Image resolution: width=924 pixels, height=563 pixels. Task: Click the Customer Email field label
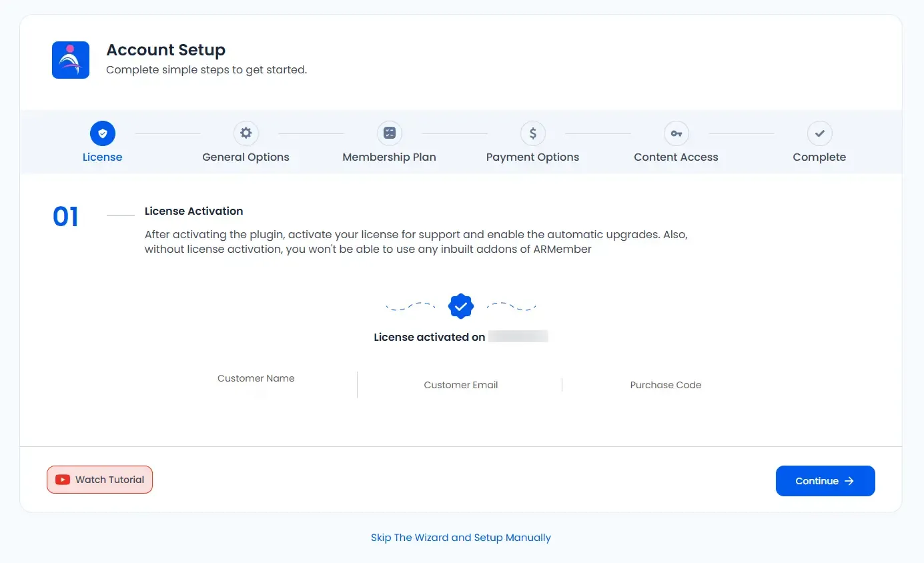point(461,385)
